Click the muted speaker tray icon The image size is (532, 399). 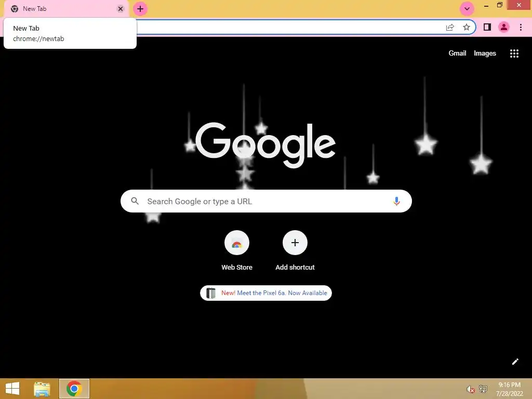point(470,389)
